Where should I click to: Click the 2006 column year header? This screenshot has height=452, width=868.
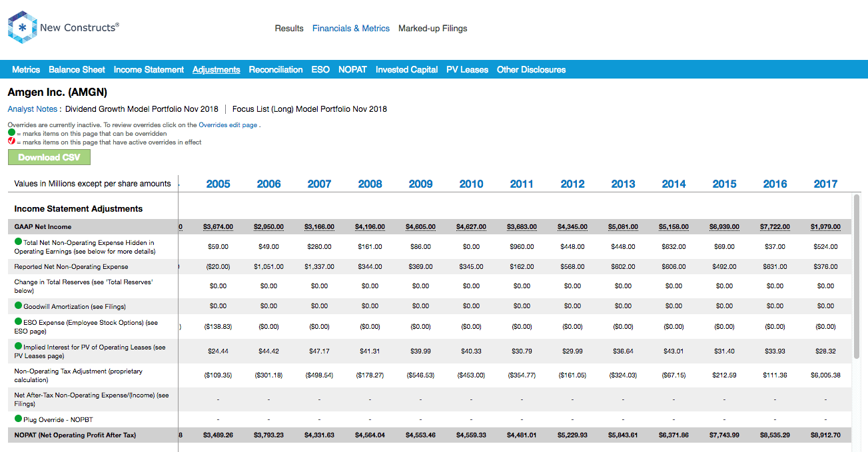coord(269,184)
